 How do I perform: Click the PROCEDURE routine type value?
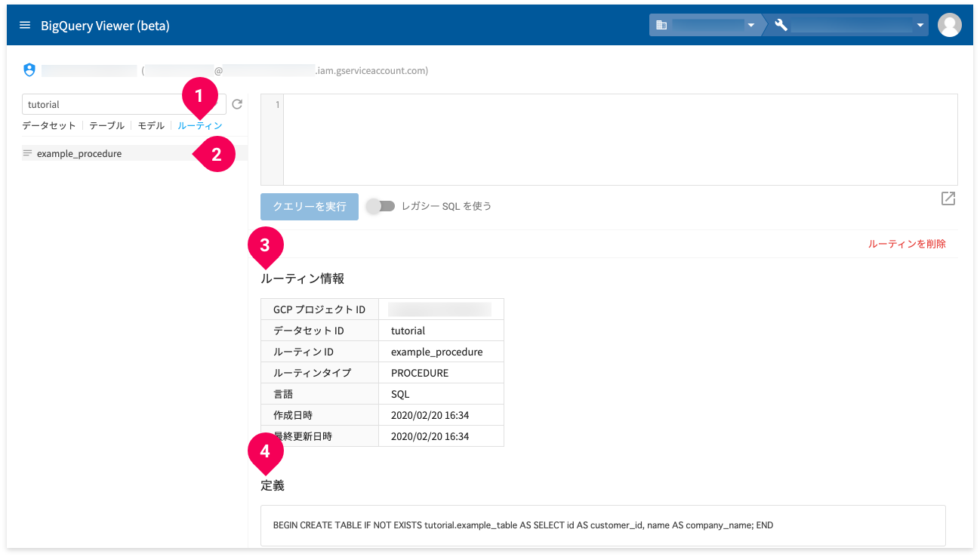click(420, 373)
